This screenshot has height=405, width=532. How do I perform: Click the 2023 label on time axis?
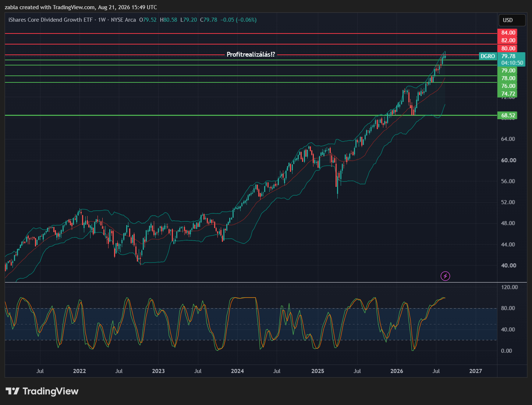pyautogui.click(x=159, y=371)
